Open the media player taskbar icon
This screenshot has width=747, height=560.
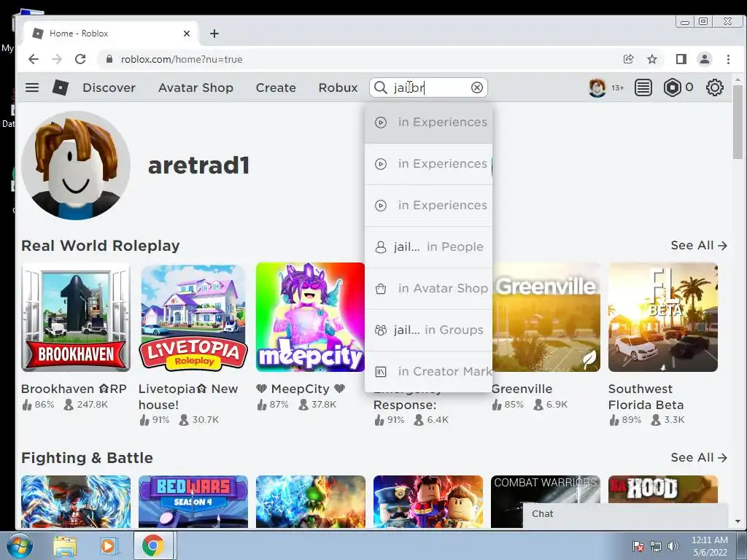(x=109, y=545)
